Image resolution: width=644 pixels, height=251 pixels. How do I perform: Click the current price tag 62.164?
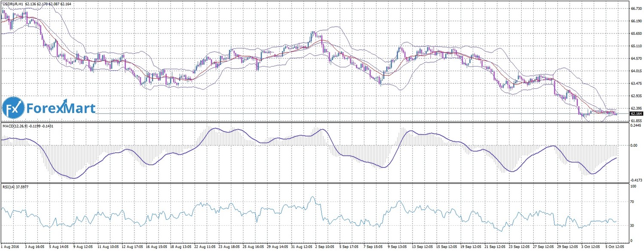636,114
